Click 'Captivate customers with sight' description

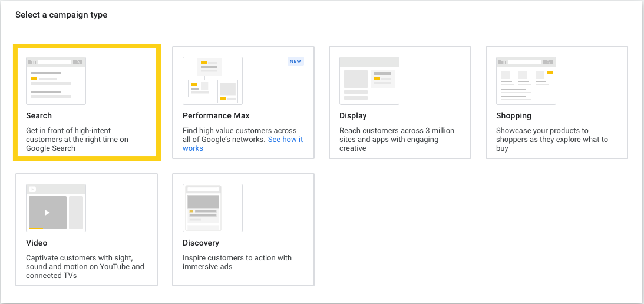tap(85, 267)
